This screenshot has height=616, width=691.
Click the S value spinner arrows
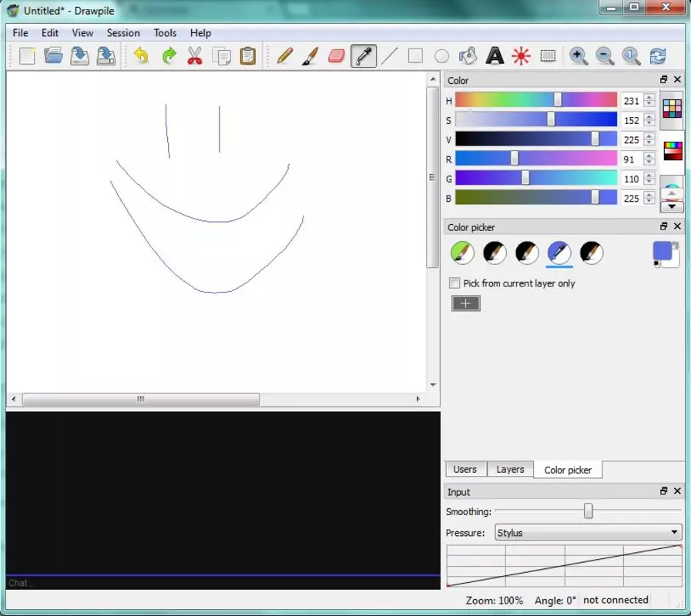click(x=649, y=120)
